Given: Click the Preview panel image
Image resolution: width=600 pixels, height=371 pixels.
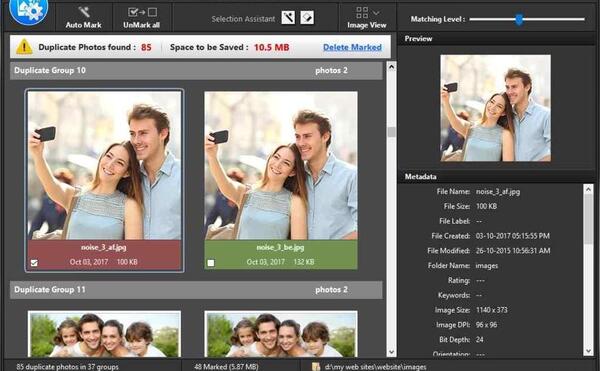Looking at the screenshot, I should [x=496, y=108].
